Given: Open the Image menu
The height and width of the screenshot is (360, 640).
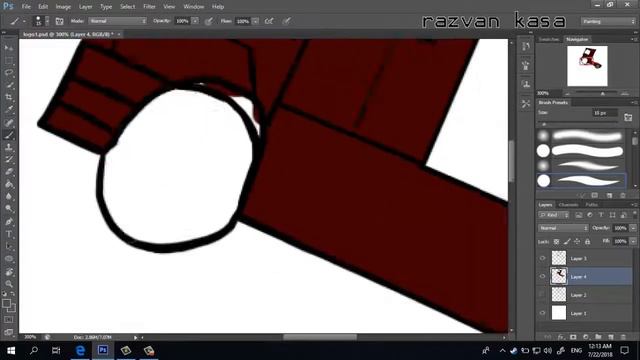Looking at the screenshot, I should [63, 7].
